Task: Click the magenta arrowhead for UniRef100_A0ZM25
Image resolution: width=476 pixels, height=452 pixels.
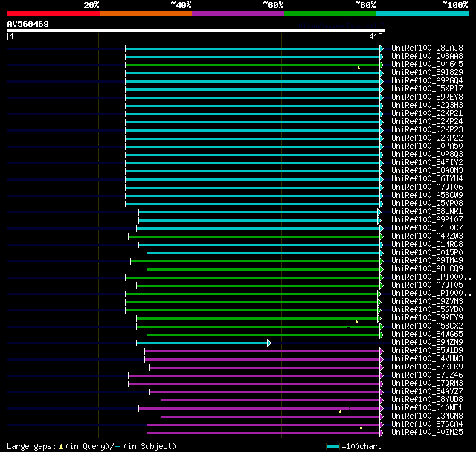Action: pos(382,433)
